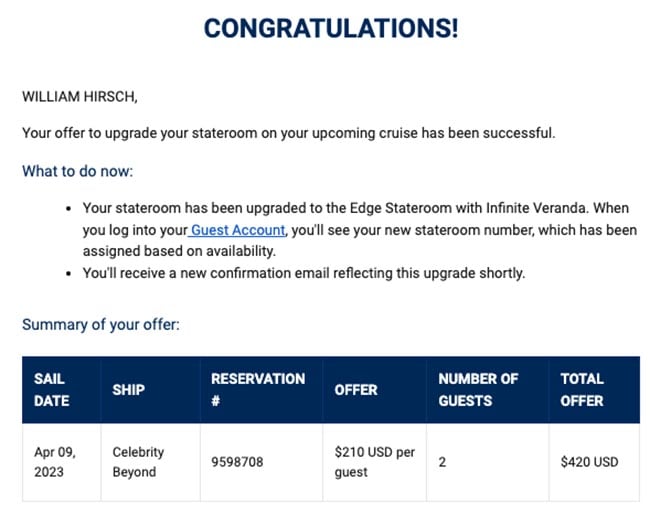The height and width of the screenshot is (514, 650).
Task: Select the SHIP column header
Action: (x=151, y=390)
